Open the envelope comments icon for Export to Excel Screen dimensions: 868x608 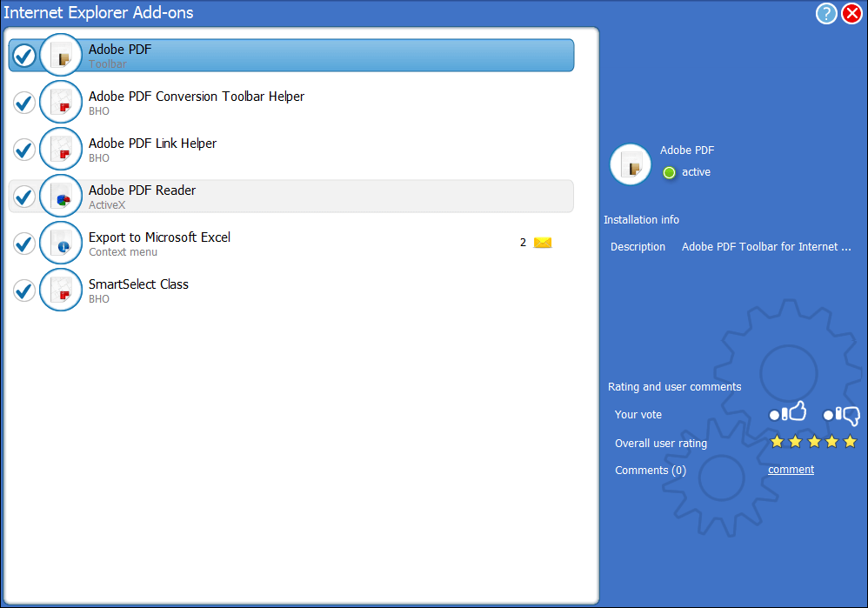543,243
